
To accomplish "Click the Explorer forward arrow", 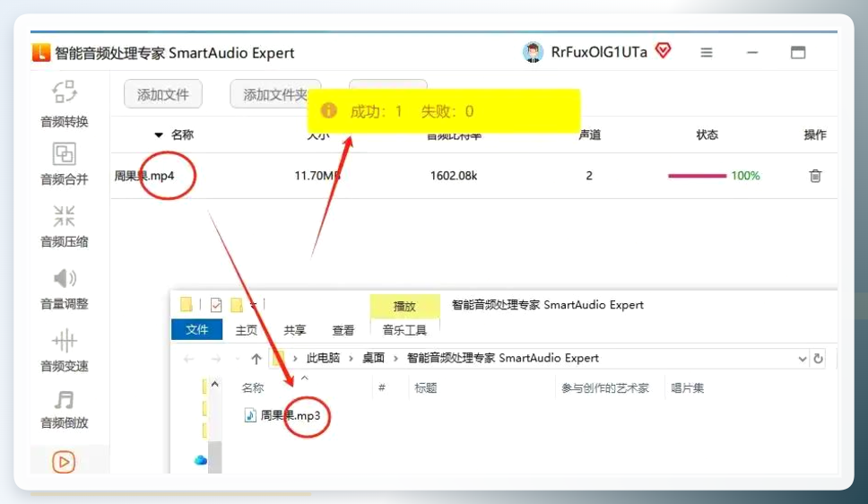I will [216, 359].
